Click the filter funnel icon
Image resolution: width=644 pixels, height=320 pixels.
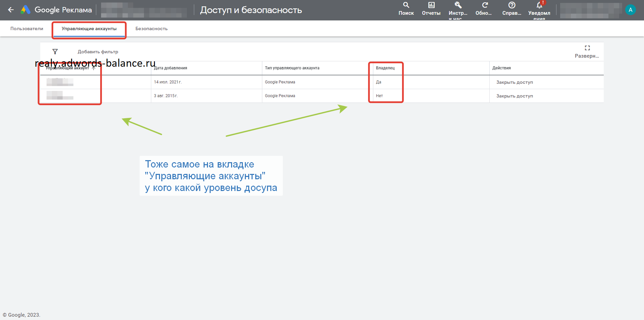point(55,52)
